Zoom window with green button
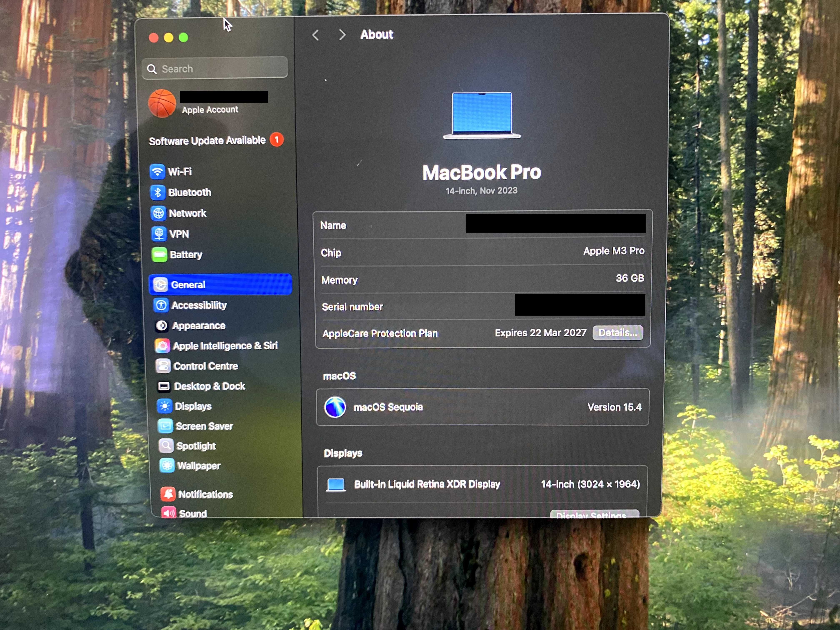 click(183, 37)
